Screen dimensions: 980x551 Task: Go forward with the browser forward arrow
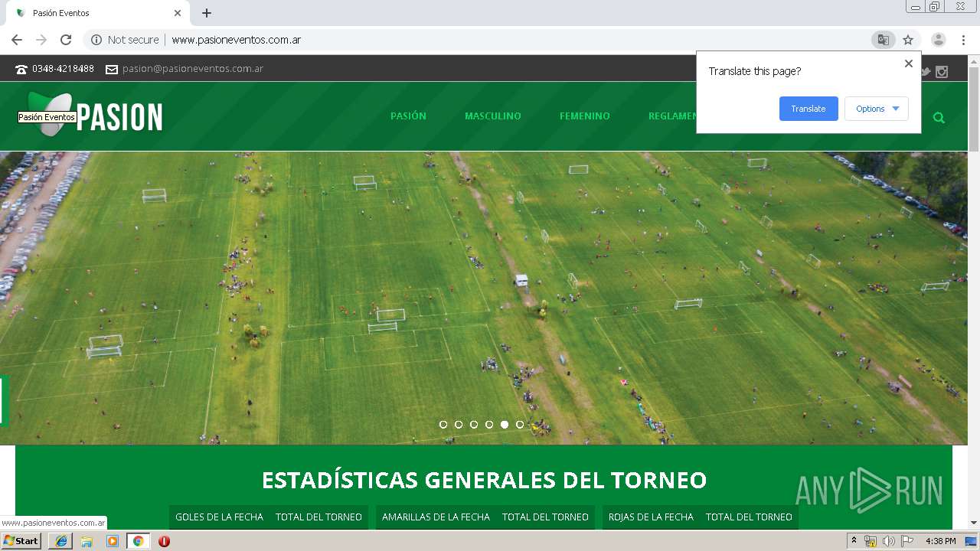[x=41, y=40]
